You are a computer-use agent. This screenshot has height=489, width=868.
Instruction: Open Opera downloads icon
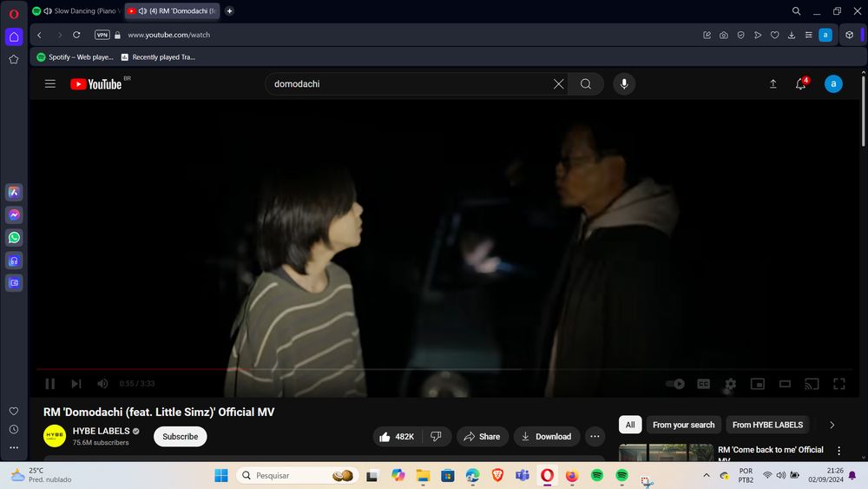click(x=792, y=35)
